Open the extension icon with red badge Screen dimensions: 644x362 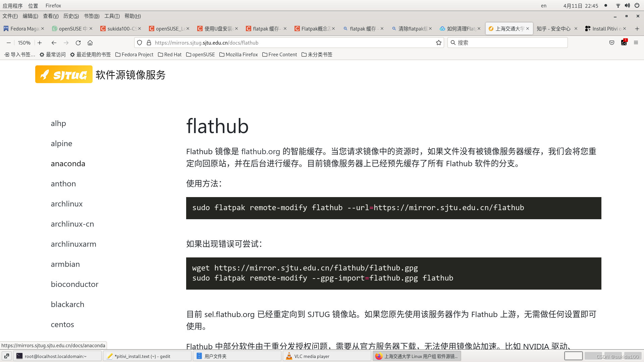click(624, 42)
